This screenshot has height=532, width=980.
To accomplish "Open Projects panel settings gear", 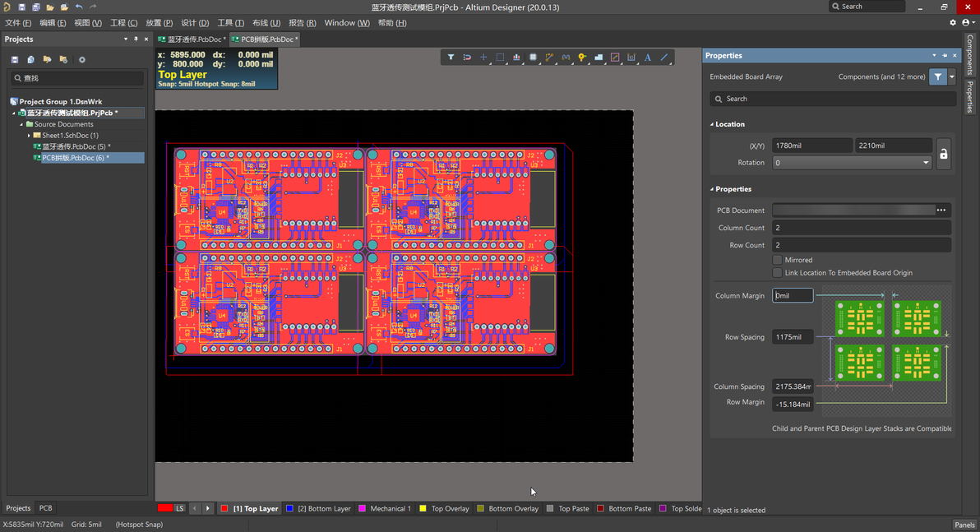I will 81,60.
